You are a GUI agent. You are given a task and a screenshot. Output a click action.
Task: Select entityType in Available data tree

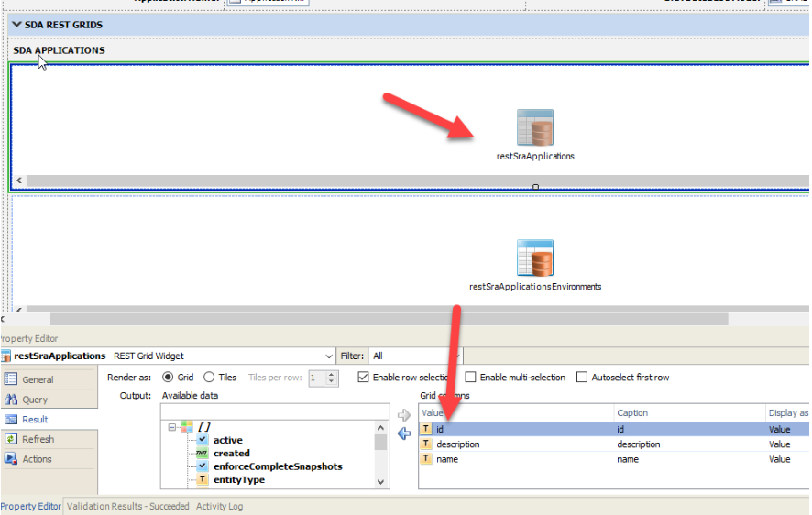(x=238, y=479)
